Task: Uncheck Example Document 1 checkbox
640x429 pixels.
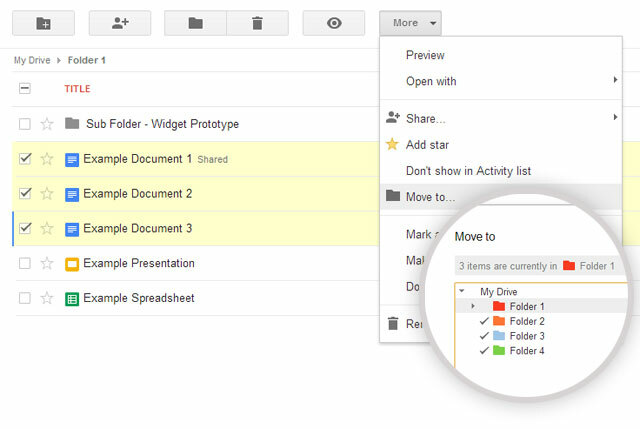Action: pyautogui.click(x=25, y=158)
